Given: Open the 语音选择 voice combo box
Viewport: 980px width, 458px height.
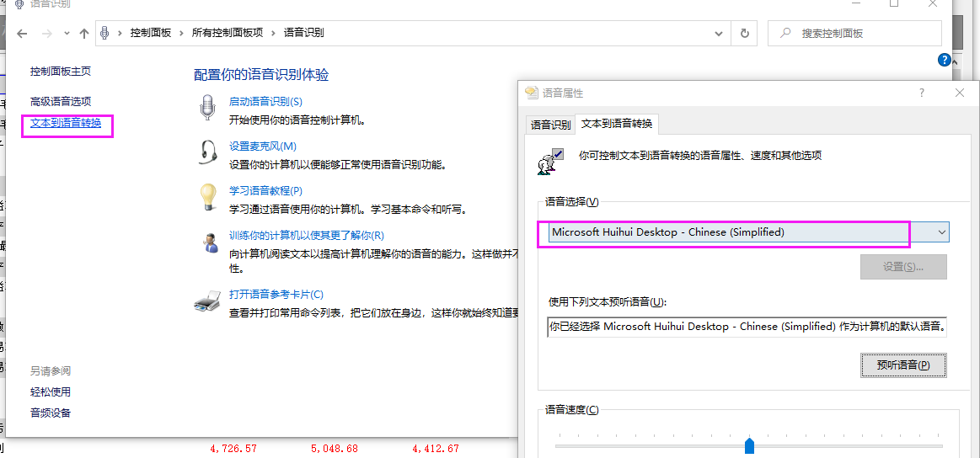Looking at the screenshot, I should pyautogui.click(x=748, y=232).
